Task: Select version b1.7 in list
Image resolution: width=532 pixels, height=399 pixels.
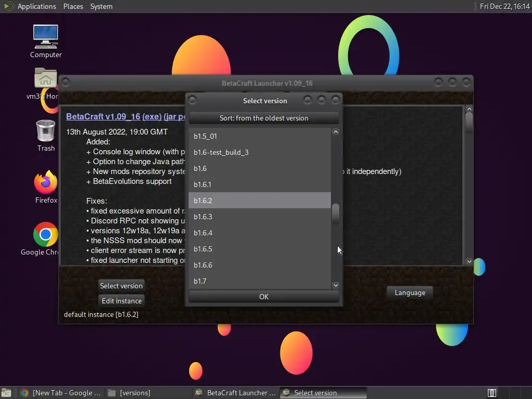Action: click(260, 281)
